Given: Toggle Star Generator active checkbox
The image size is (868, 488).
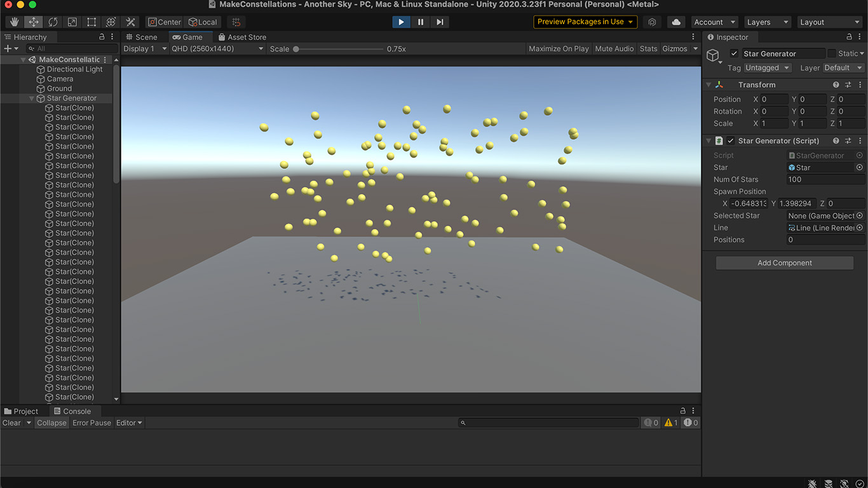Looking at the screenshot, I should tap(735, 54).
